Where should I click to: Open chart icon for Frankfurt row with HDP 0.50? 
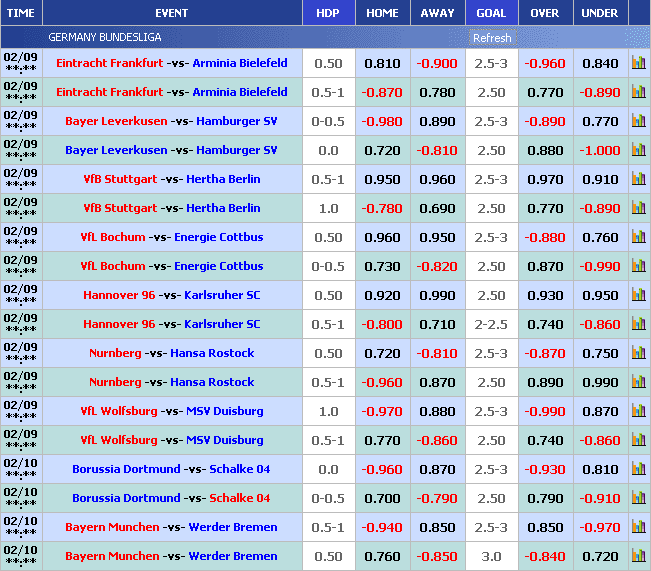(x=639, y=63)
